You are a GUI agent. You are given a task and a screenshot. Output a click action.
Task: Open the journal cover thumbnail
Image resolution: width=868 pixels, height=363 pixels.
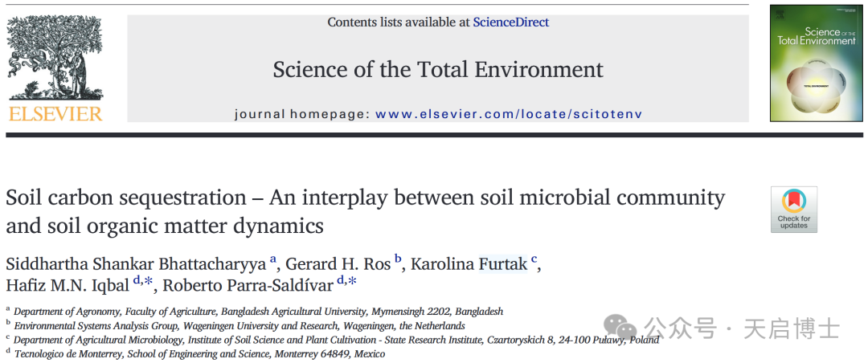(x=816, y=63)
